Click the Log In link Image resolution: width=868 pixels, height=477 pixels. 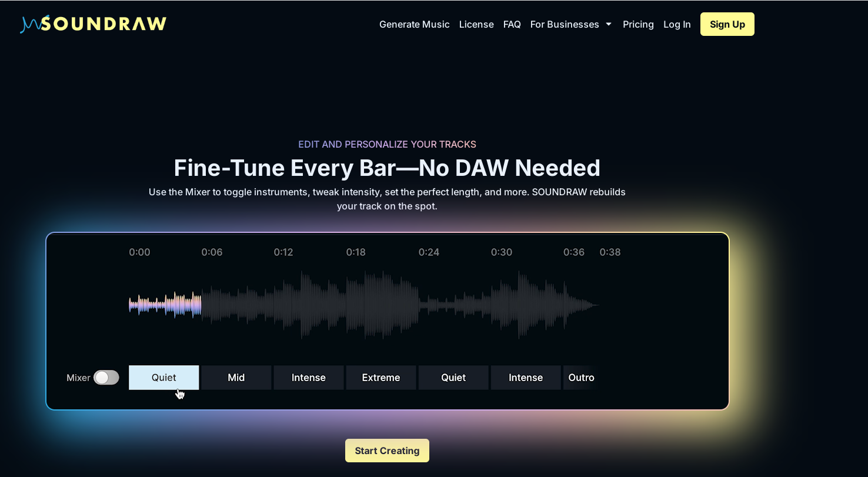pyautogui.click(x=677, y=24)
